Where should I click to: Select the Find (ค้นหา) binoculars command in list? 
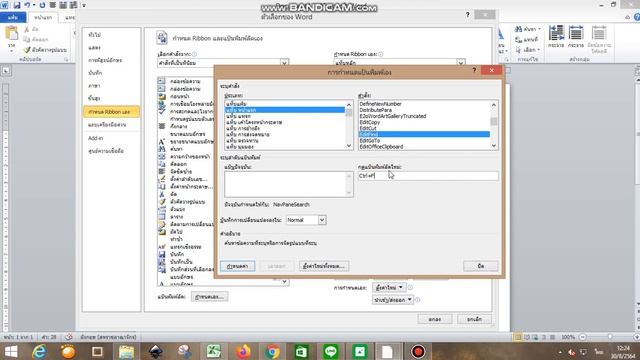point(162,149)
